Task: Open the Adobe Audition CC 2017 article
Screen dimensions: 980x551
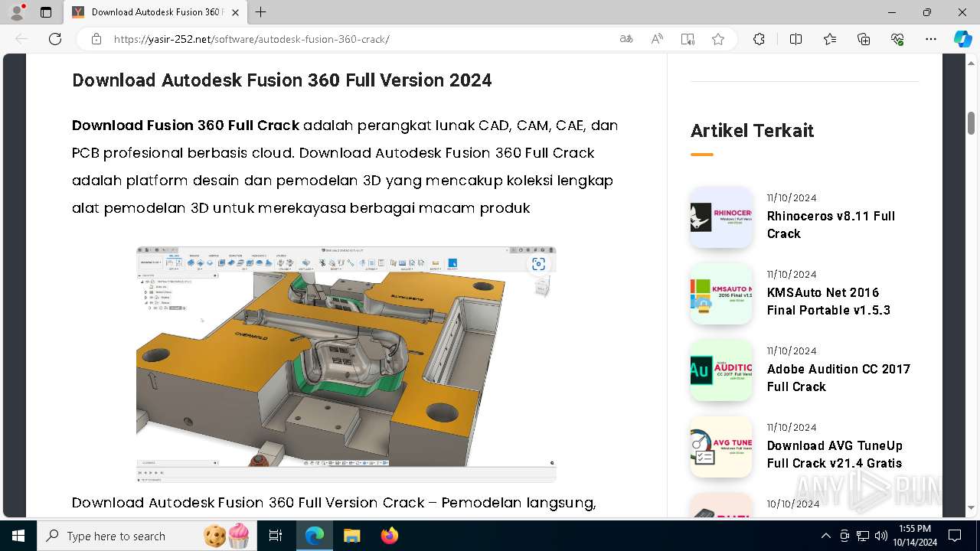Action: click(x=838, y=378)
